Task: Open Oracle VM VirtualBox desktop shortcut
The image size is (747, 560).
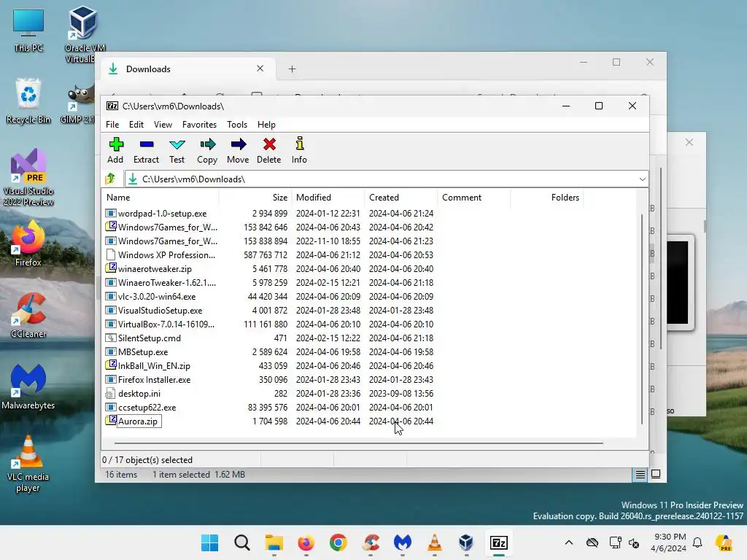Action: pyautogui.click(x=85, y=35)
